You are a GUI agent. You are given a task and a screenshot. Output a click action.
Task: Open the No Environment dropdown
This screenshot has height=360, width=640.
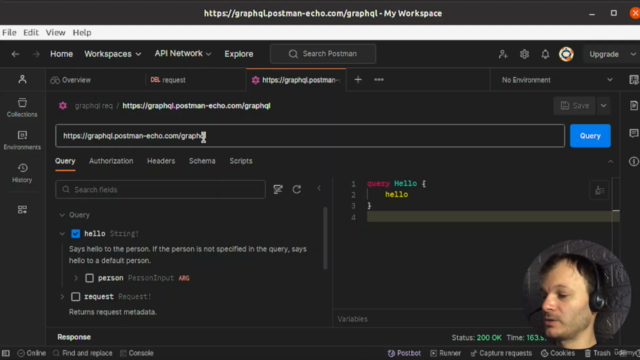[557, 80]
